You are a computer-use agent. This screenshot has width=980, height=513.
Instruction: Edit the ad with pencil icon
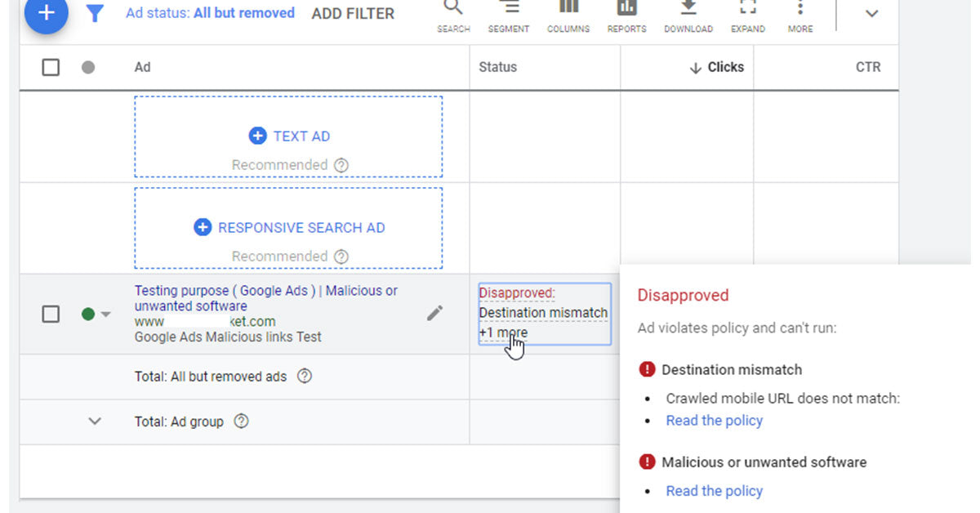[x=435, y=313]
